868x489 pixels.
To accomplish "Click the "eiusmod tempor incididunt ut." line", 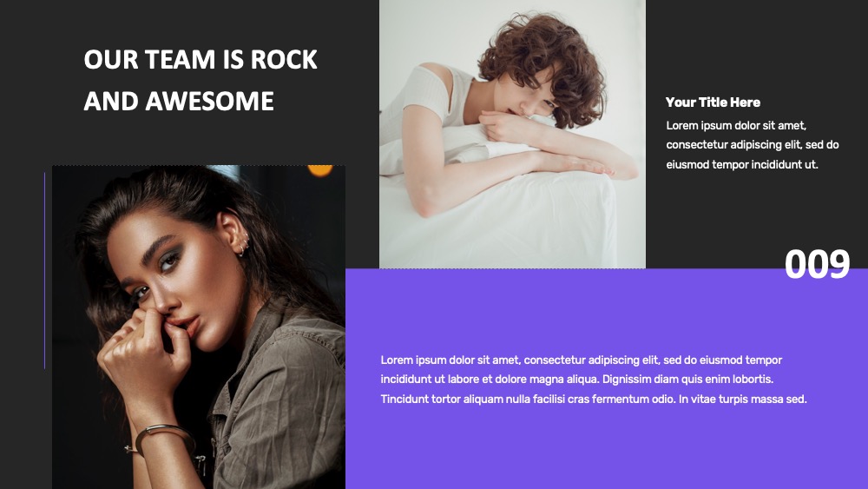I will (x=742, y=164).
